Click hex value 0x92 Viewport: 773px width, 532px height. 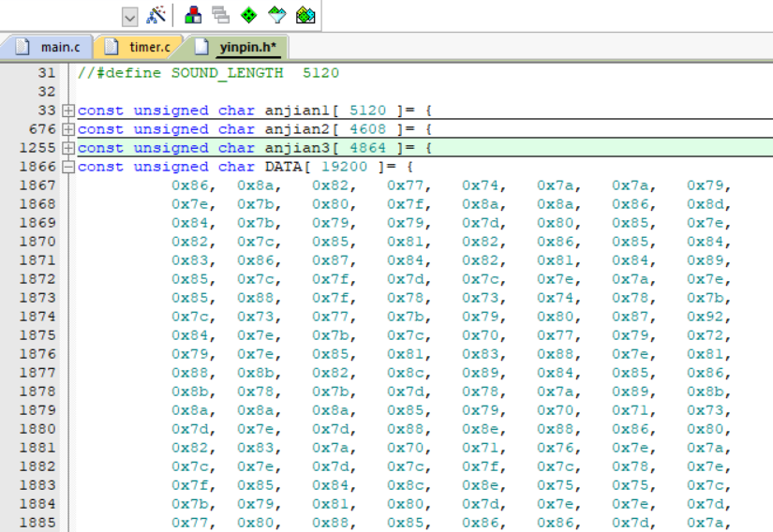pyautogui.click(x=706, y=317)
